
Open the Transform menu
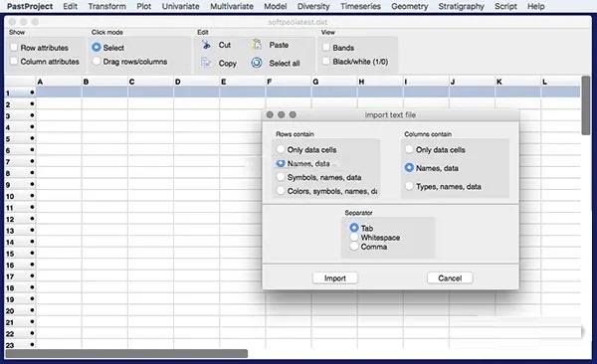pyautogui.click(x=107, y=7)
